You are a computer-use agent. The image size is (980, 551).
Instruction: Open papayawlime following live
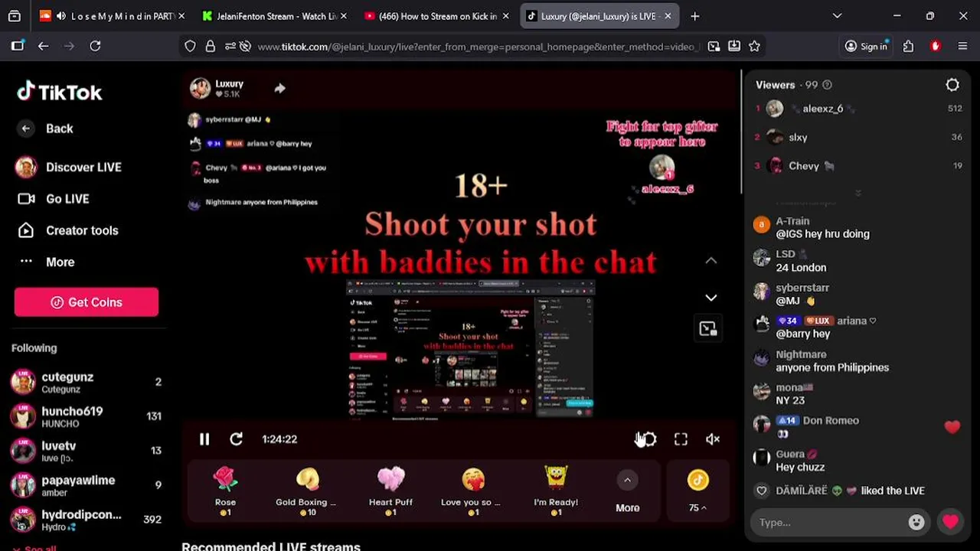[87, 485]
